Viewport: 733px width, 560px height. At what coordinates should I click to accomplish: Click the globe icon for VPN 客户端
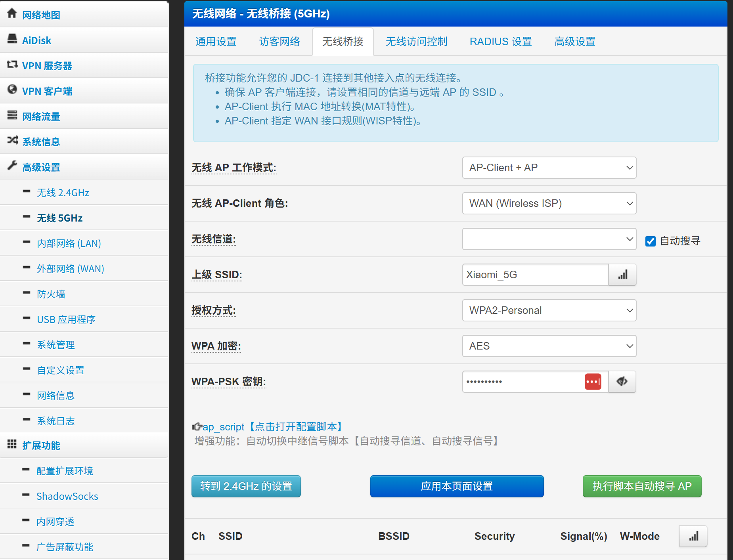pos(12,90)
